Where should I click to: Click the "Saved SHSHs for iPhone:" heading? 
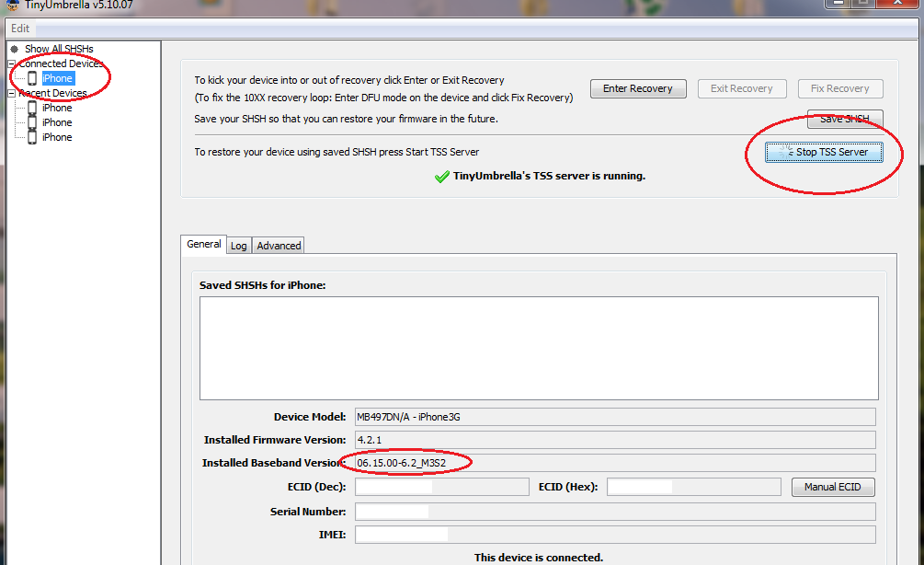(x=262, y=285)
